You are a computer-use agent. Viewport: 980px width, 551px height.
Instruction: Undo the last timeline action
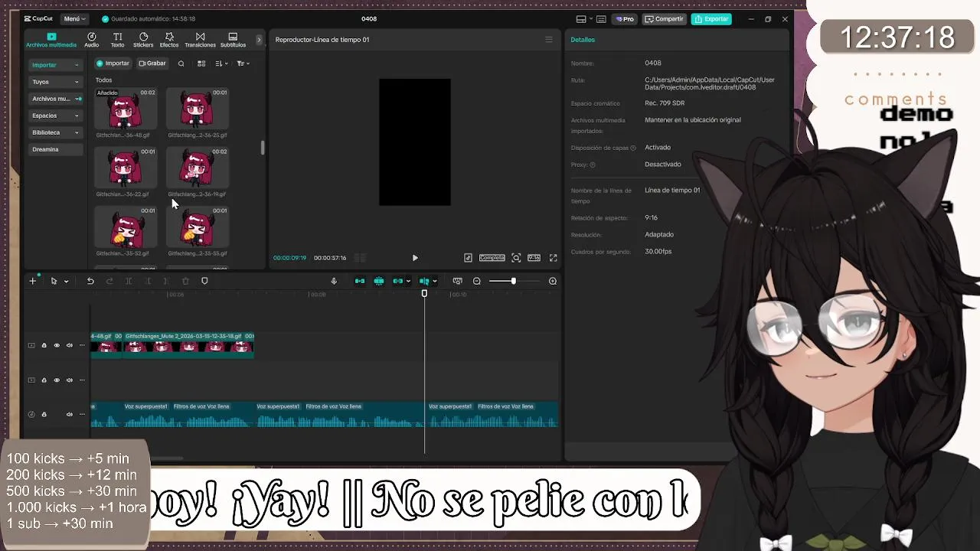pos(90,281)
